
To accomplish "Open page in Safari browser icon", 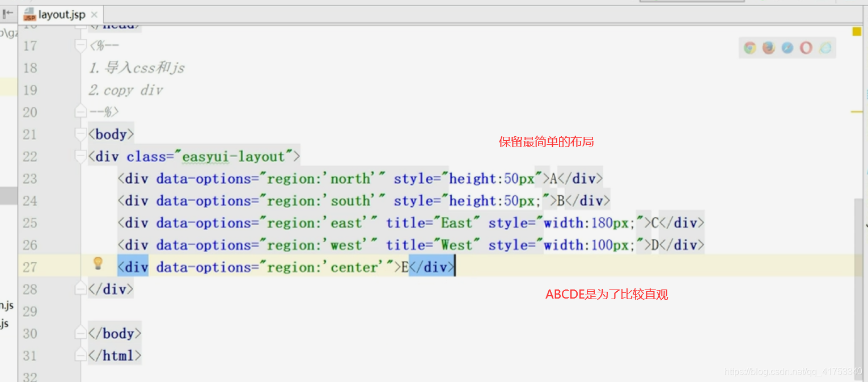I will (787, 48).
